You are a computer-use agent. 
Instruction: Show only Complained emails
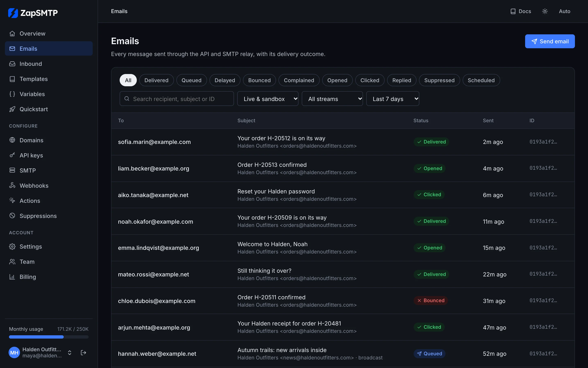(x=299, y=80)
